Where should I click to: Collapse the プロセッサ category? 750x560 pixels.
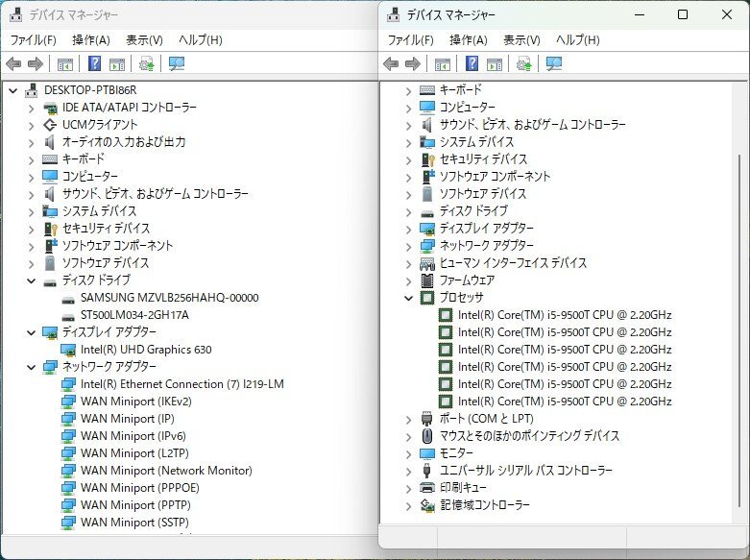pos(409,298)
